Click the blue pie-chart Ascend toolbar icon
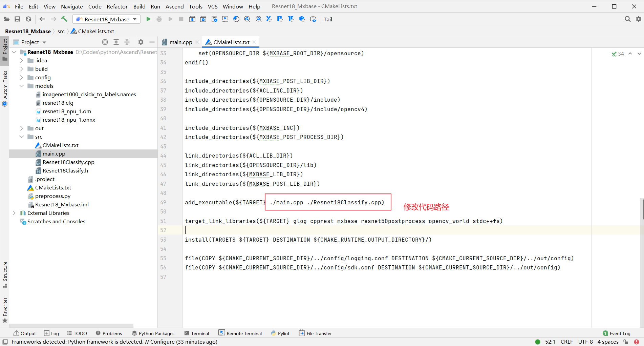 coord(236,19)
